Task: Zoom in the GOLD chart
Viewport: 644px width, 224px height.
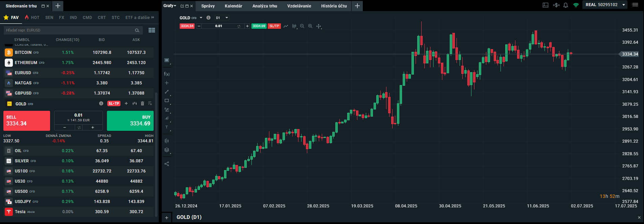Action: [x=310, y=26]
